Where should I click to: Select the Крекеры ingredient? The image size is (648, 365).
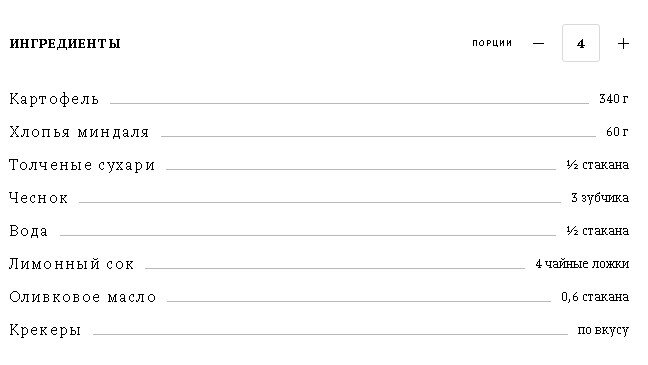tap(45, 330)
